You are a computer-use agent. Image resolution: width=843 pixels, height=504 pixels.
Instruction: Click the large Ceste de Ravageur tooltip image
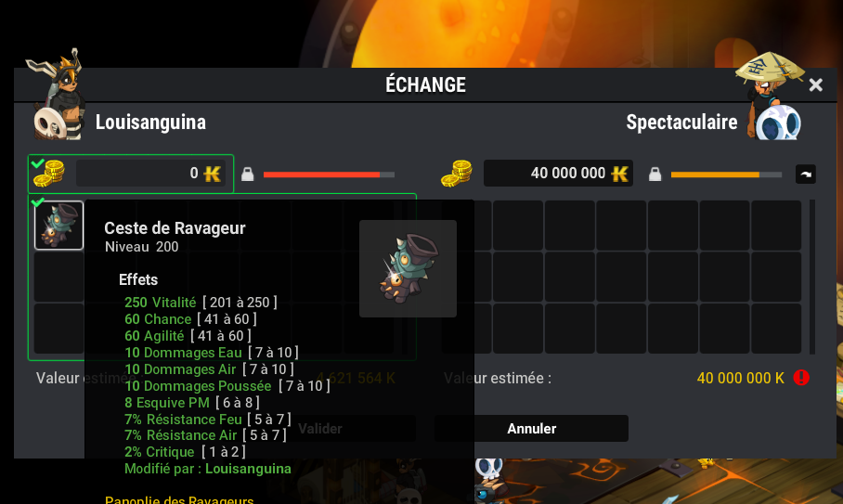point(409,268)
